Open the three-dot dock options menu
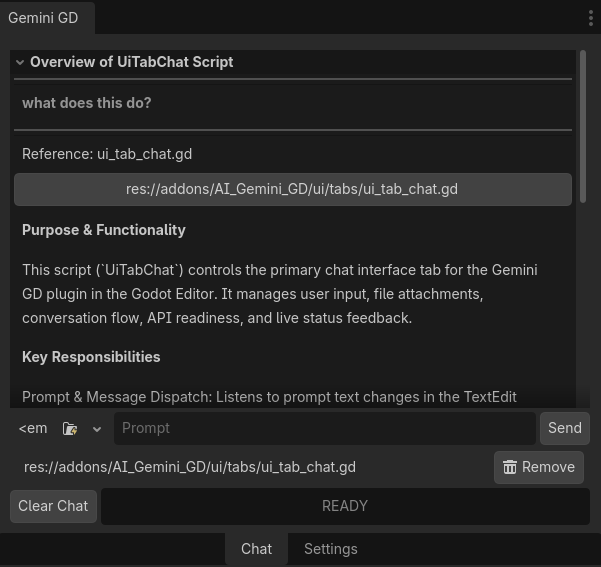Image resolution: width=601 pixels, height=567 pixels. click(591, 18)
